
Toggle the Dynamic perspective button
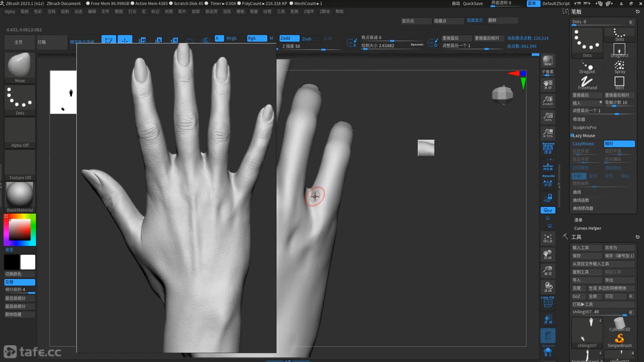click(x=548, y=148)
